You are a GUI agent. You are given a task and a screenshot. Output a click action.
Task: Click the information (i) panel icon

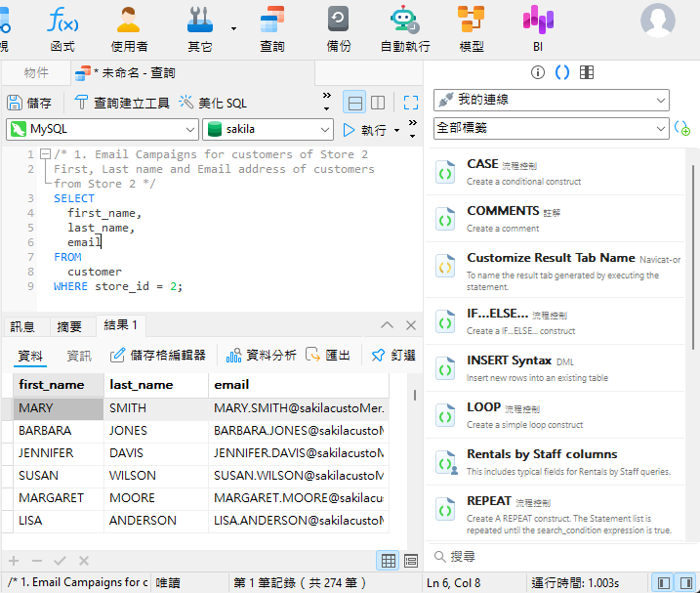(x=538, y=72)
